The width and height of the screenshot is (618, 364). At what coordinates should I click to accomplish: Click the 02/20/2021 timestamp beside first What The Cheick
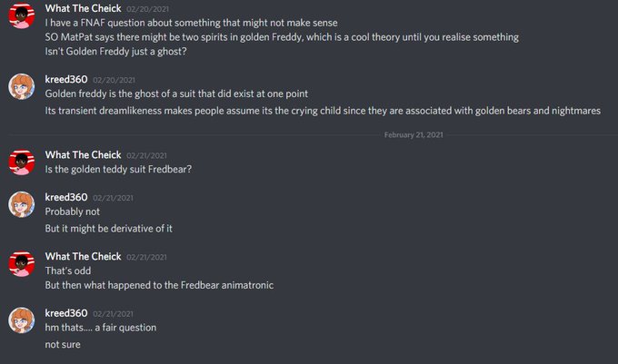(148, 9)
